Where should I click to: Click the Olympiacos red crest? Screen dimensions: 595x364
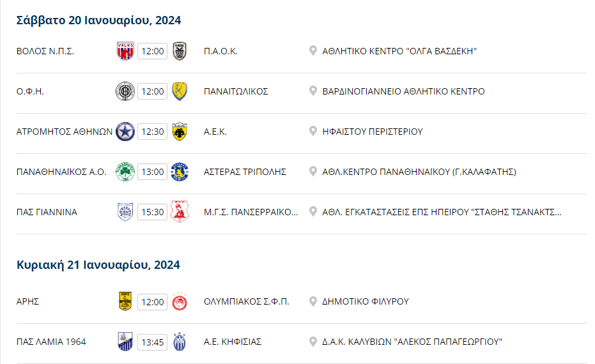click(180, 302)
